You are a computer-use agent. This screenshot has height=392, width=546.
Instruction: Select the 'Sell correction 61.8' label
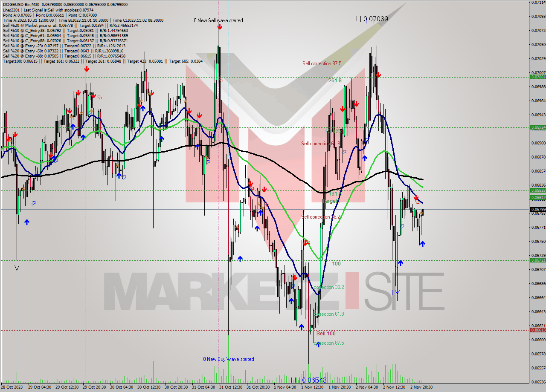(x=321, y=144)
